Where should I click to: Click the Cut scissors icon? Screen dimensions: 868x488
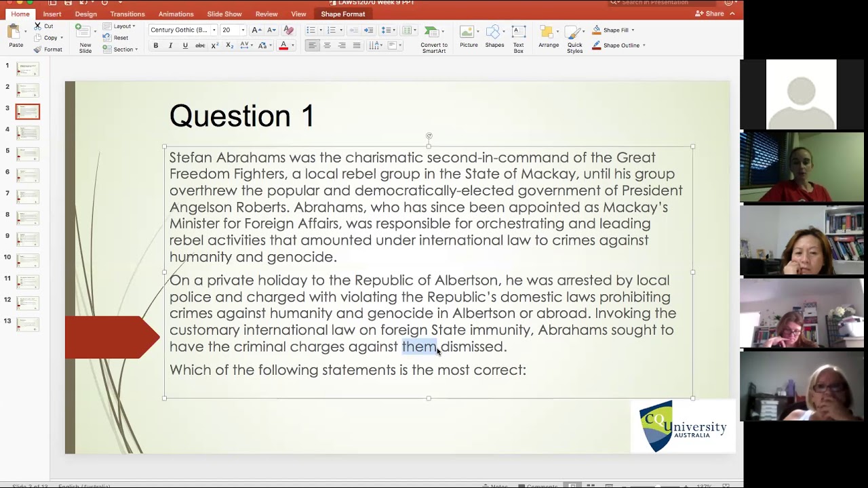[38, 26]
